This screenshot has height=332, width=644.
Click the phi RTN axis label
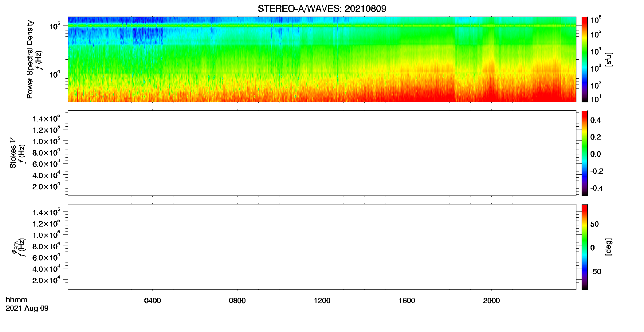pos(14,247)
